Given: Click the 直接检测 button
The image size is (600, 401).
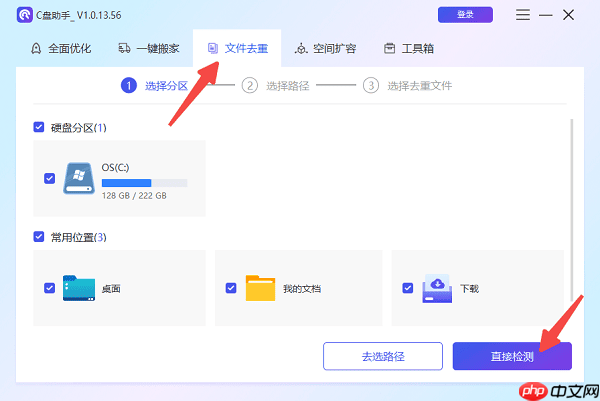Looking at the screenshot, I should pos(512,356).
